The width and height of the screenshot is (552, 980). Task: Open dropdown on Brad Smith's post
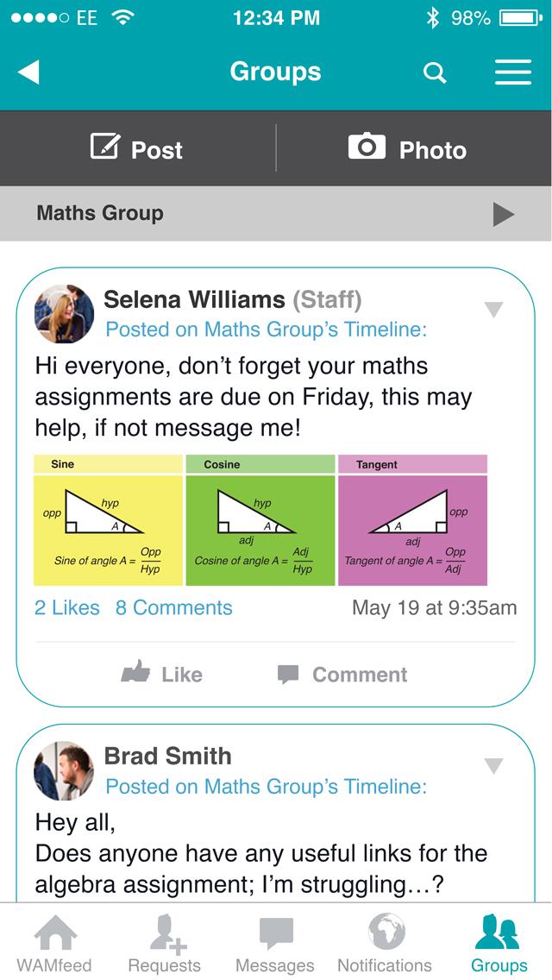tap(493, 766)
